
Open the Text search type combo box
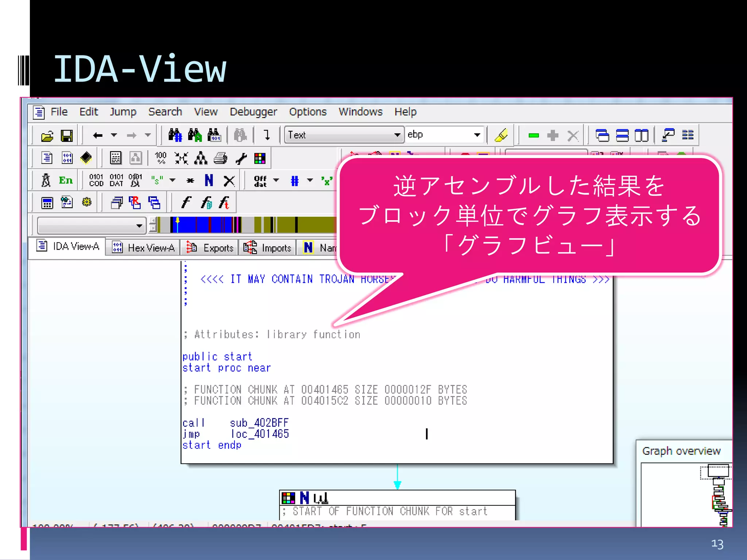344,135
